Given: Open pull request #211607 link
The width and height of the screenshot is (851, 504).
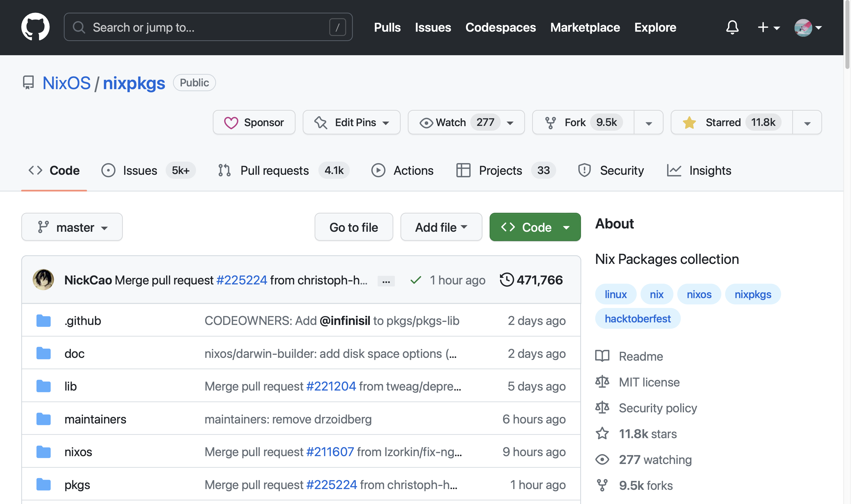Looking at the screenshot, I should 330,452.
